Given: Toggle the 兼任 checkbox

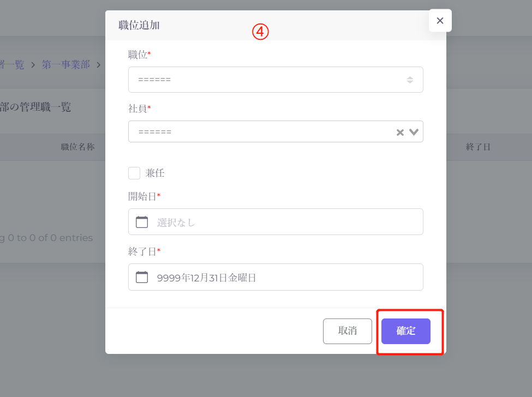Looking at the screenshot, I should [134, 173].
